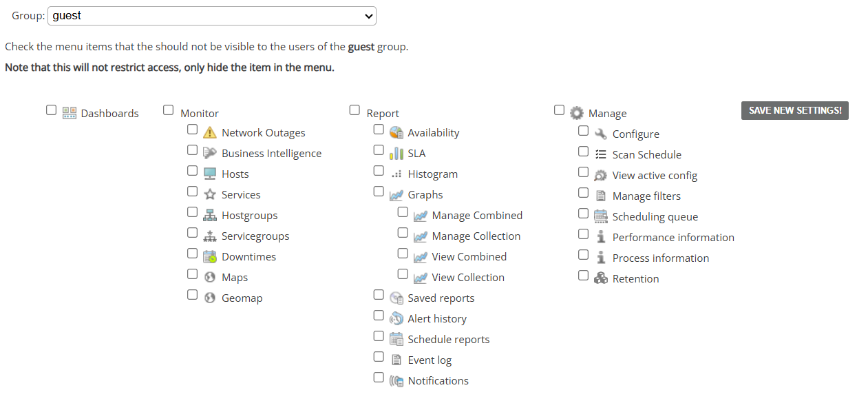Click the Scheduling queue icon

[x=601, y=217]
